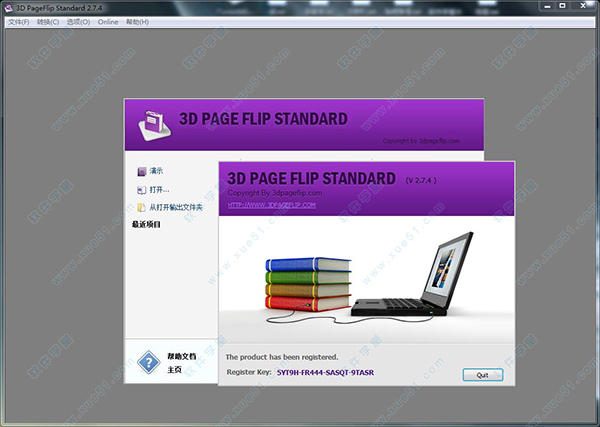This screenshot has width=600, height=427.
Task: Click the blue question mark help icon
Action: point(148,362)
